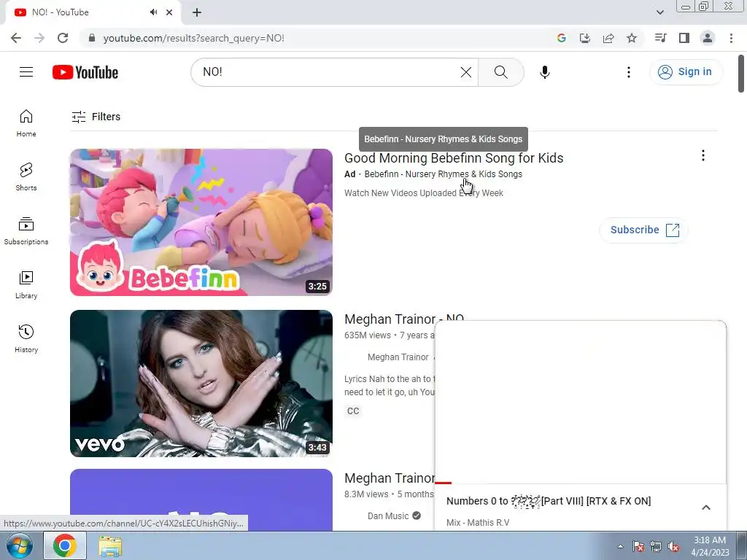Open Google icon in address bar
Viewport: 747px width, 560px height.
click(561, 38)
